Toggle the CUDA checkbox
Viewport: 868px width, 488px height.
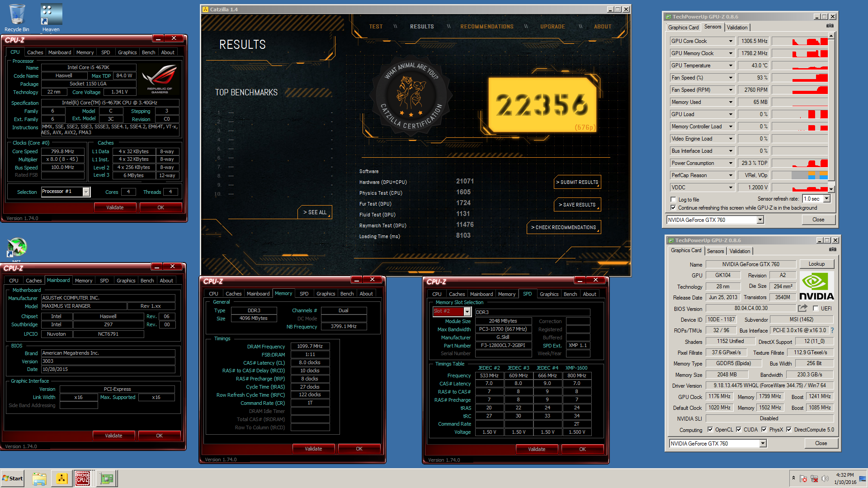[738, 430]
